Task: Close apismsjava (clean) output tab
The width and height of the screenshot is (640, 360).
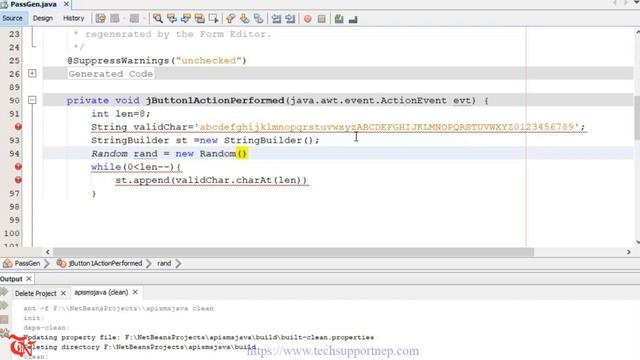Action: pos(135,292)
